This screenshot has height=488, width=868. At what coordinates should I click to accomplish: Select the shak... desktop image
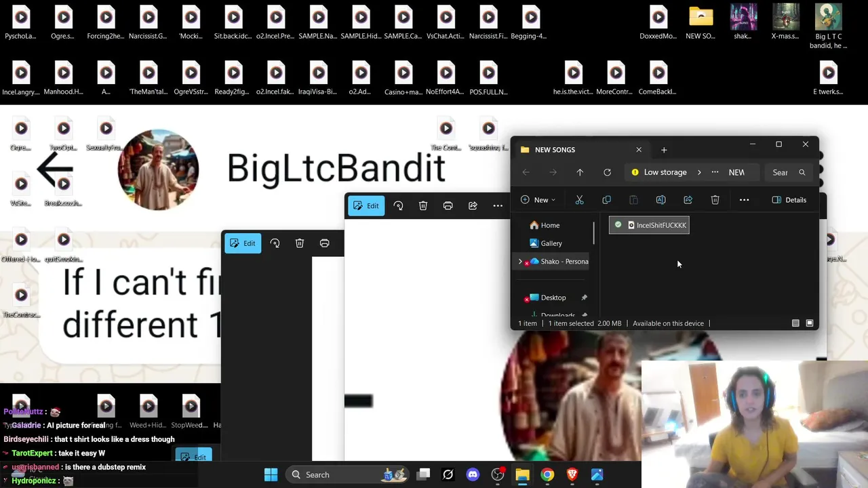(743, 22)
